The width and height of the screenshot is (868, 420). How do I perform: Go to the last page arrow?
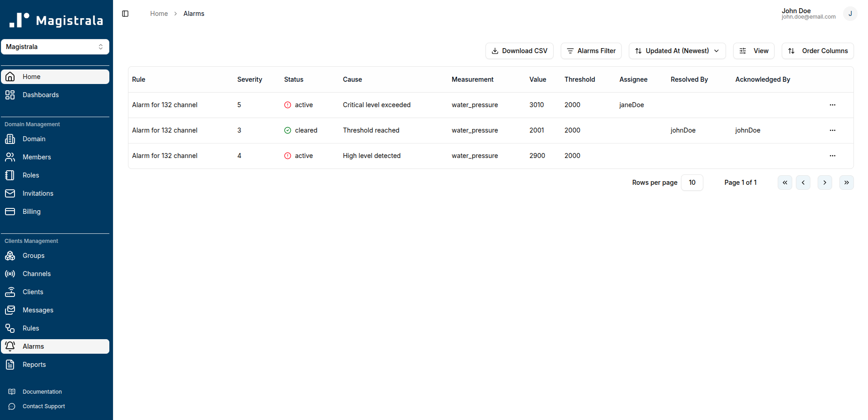tap(846, 183)
